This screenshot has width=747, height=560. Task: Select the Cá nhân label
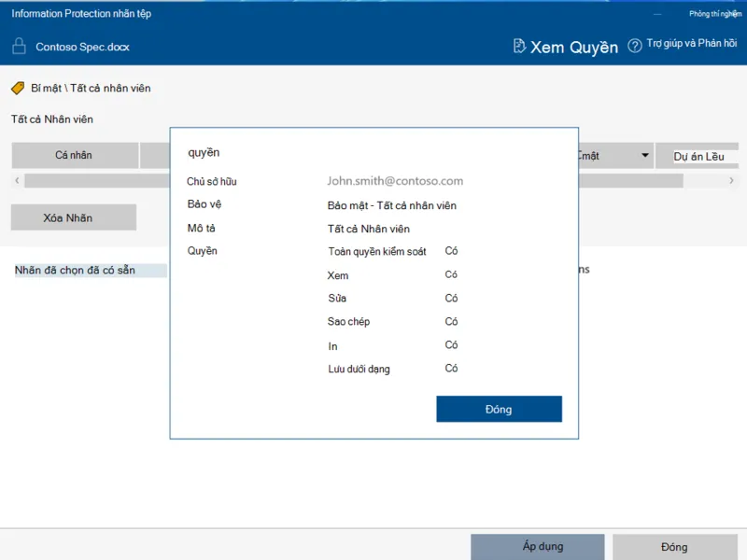point(75,155)
